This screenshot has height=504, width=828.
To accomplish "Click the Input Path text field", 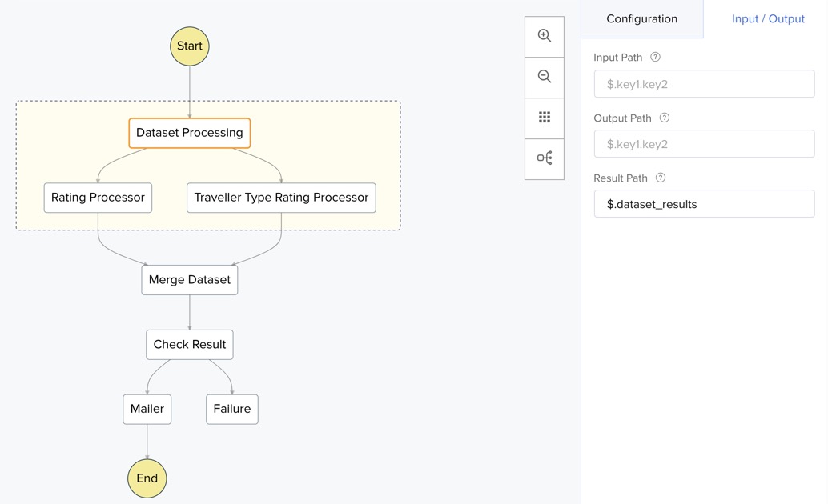I will pos(704,84).
